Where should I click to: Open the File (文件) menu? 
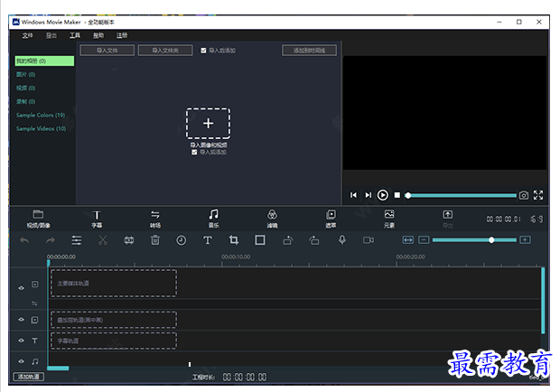tap(27, 35)
